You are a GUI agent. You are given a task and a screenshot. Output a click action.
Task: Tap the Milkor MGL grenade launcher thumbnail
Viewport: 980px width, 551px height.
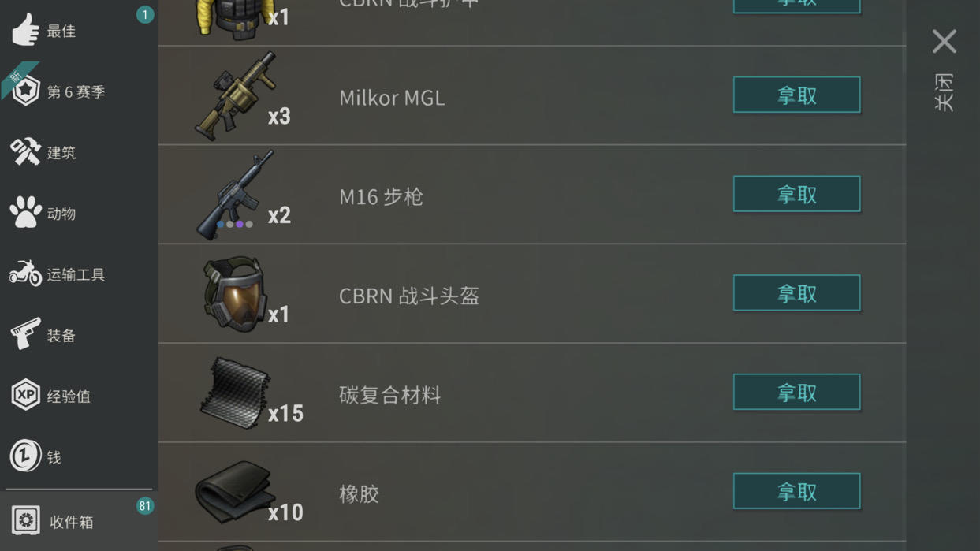pos(235,96)
